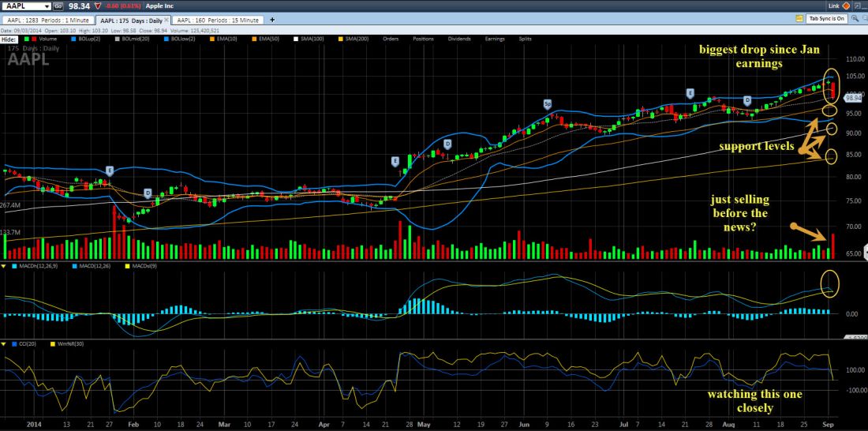Click the Go button beside the symbol box
This screenshot has width=868, height=431.
pos(58,6)
